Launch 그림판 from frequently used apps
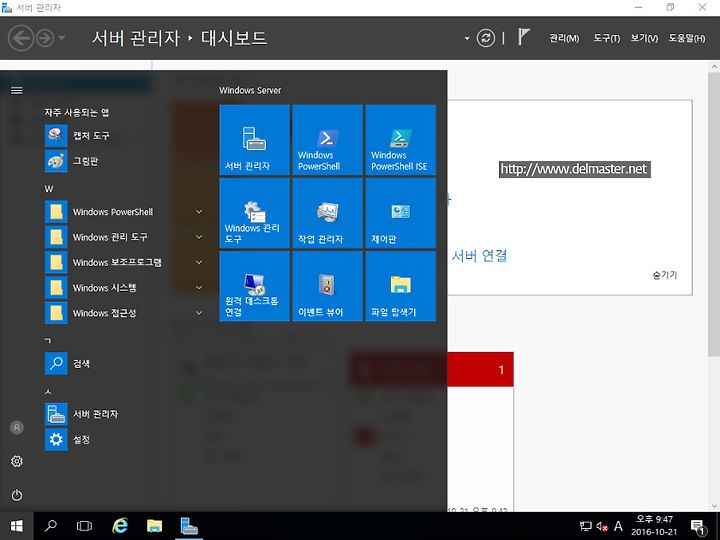 [x=124, y=161]
